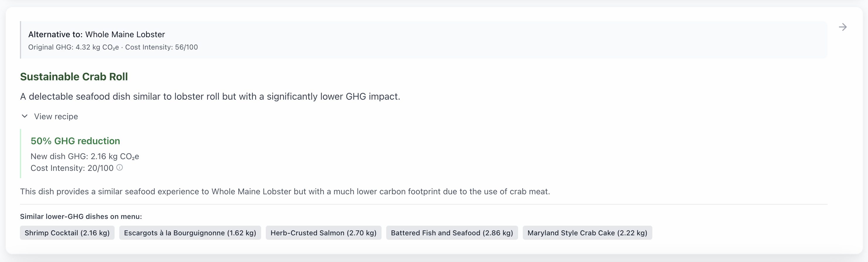Click the New dish GHG value
868x262 pixels.
coord(85,156)
